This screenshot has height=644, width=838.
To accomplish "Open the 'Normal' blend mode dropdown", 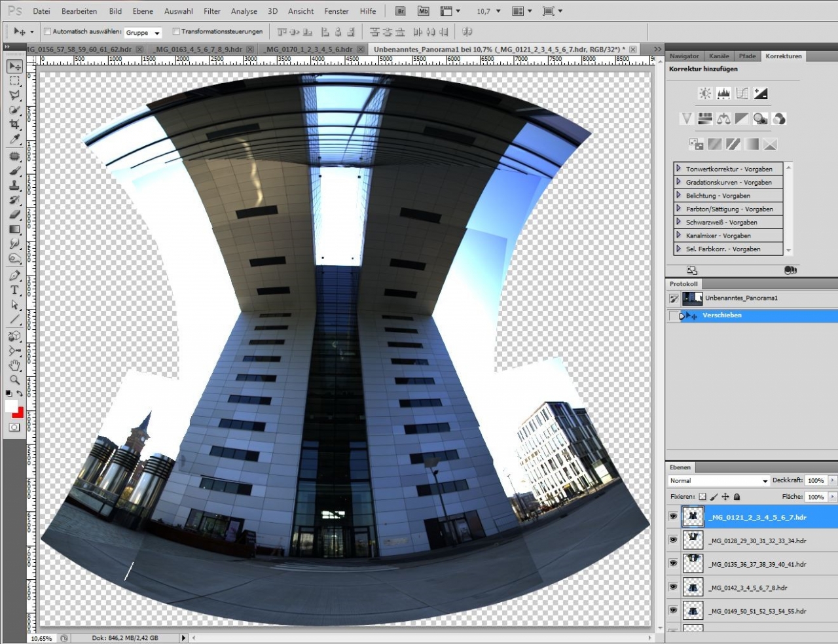I will point(718,480).
